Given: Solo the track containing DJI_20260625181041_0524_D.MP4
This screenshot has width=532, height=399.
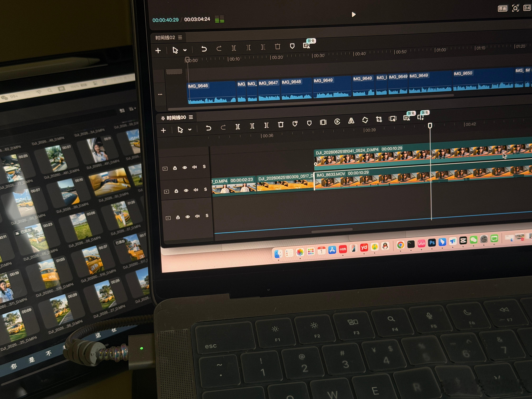Looking at the screenshot, I should point(204,166).
